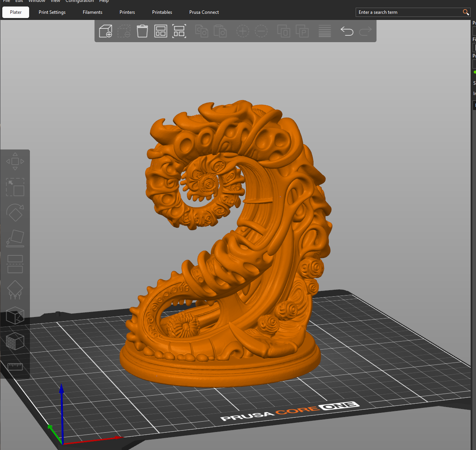Image resolution: width=476 pixels, height=450 pixels.
Task: Open the Prusa Connect tab
Action: [204, 12]
